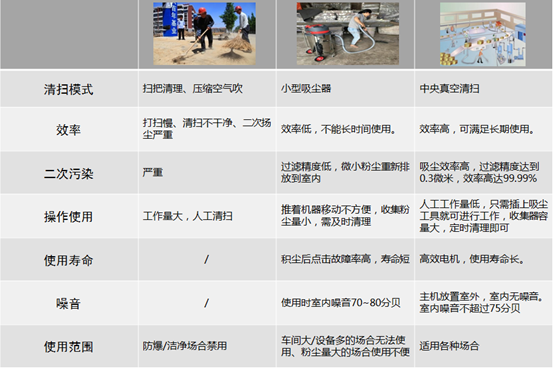Select the row header 效率
This screenshot has height=368, width=553.
[x=69, y=129]
